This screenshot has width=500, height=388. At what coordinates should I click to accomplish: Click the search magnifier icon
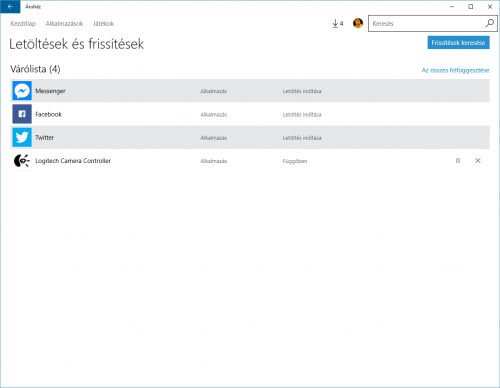coord(489,23)
